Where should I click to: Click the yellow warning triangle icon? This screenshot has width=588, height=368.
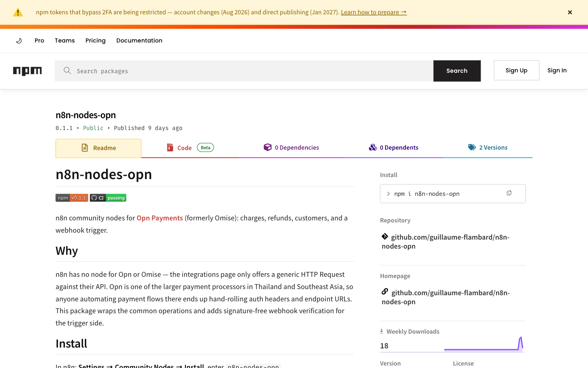pyautogui.click(x=18, y=12)
